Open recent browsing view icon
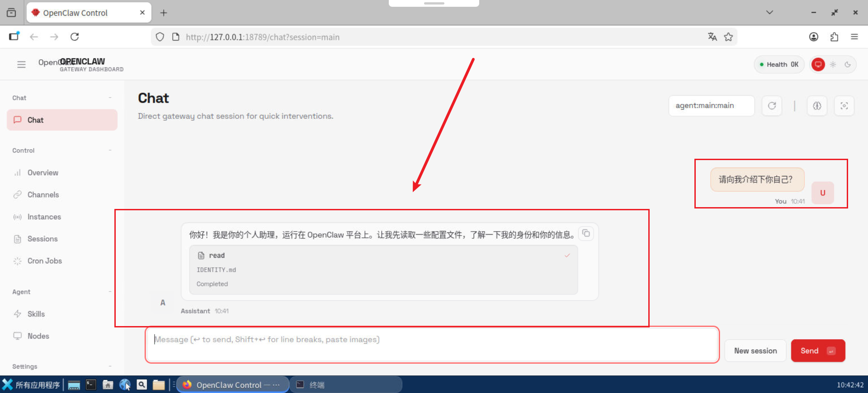Image resolution: width=868 pixels, height=393 pixels. pyautogui.click(x=11, y=13)
